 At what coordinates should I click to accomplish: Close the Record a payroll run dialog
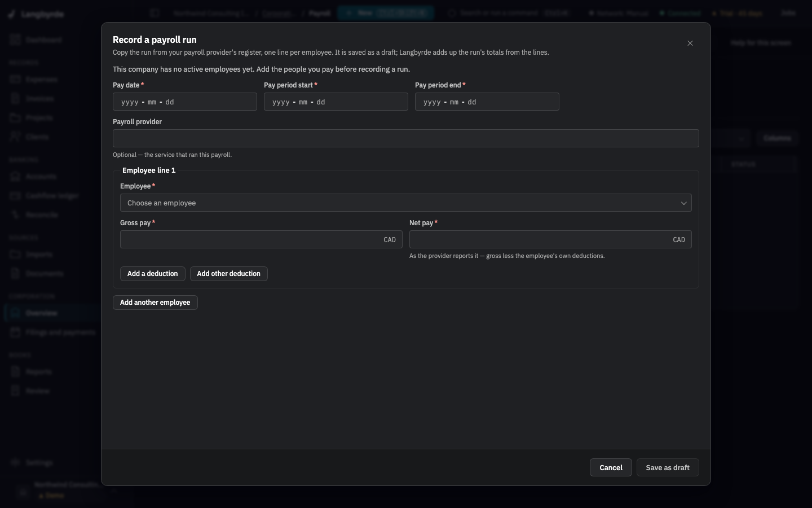(x=690, y=43)
